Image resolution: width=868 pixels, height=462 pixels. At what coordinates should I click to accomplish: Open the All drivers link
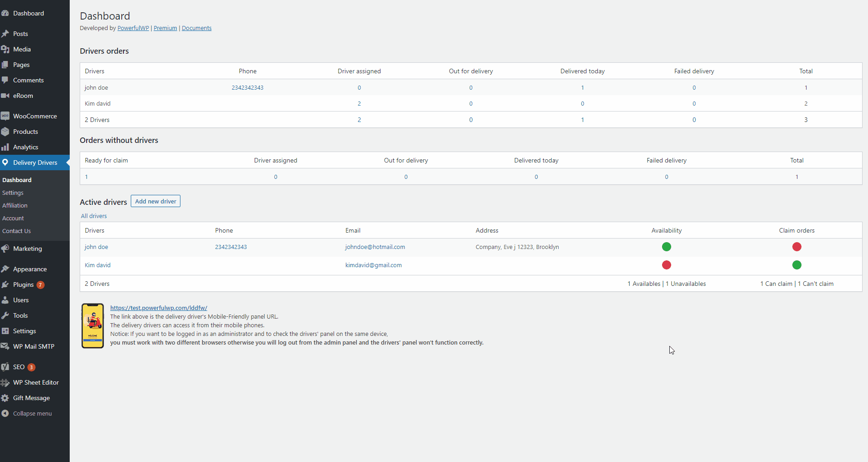tap(94, 216)
